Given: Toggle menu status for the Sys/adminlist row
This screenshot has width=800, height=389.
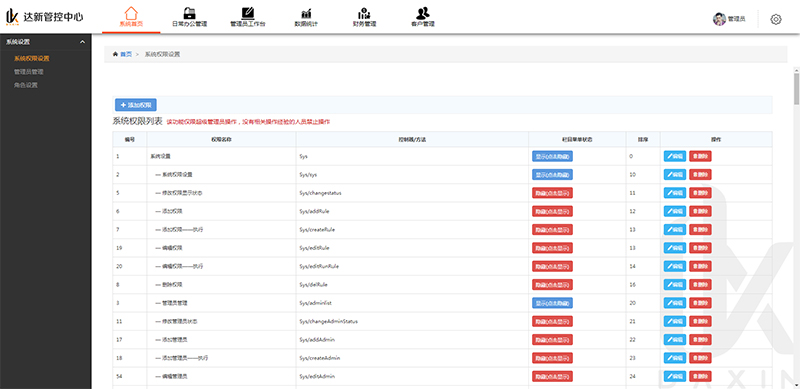Looking at the screenshot, I should 552,303.
